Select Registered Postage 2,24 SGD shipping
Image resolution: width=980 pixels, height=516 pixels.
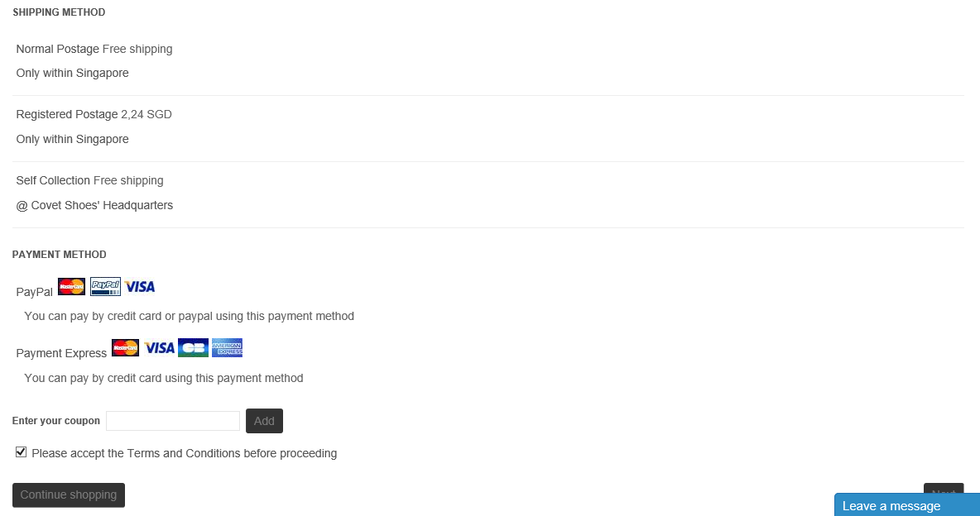pos(67,115)
